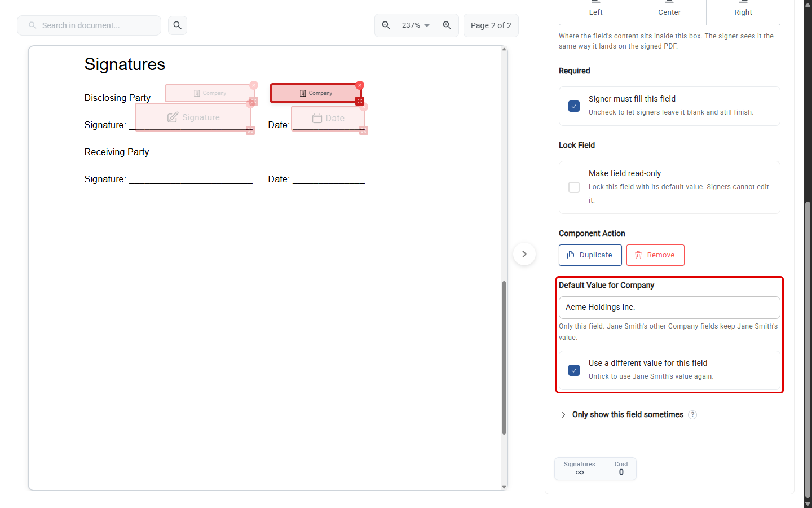812x508 pixels.
Task: Remove the faded Company field via its X
Action: (254, 85)
